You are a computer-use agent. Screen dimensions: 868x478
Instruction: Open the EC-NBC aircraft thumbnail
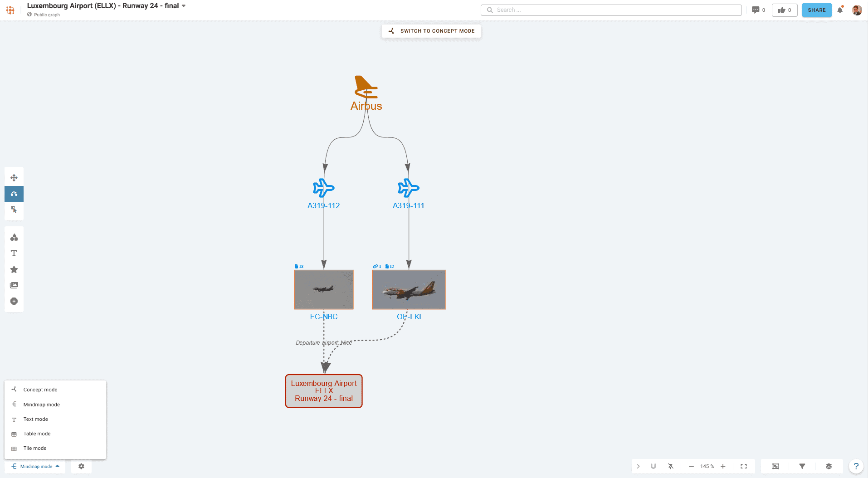[324, 290]
